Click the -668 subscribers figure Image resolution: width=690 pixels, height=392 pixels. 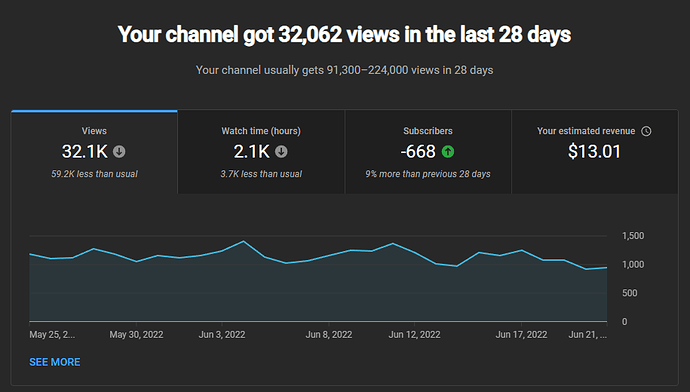418,152
